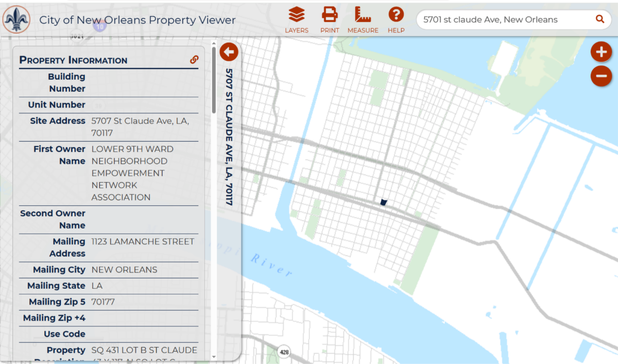
Task: Click City of New Orleans Property Viewer title
Action: (138, 20)
